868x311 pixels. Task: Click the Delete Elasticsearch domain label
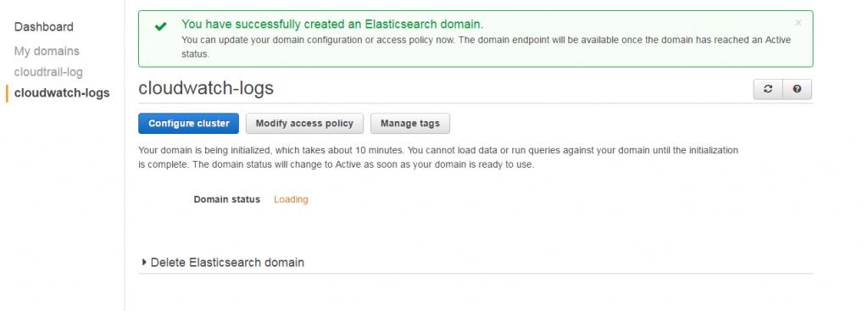227,263
